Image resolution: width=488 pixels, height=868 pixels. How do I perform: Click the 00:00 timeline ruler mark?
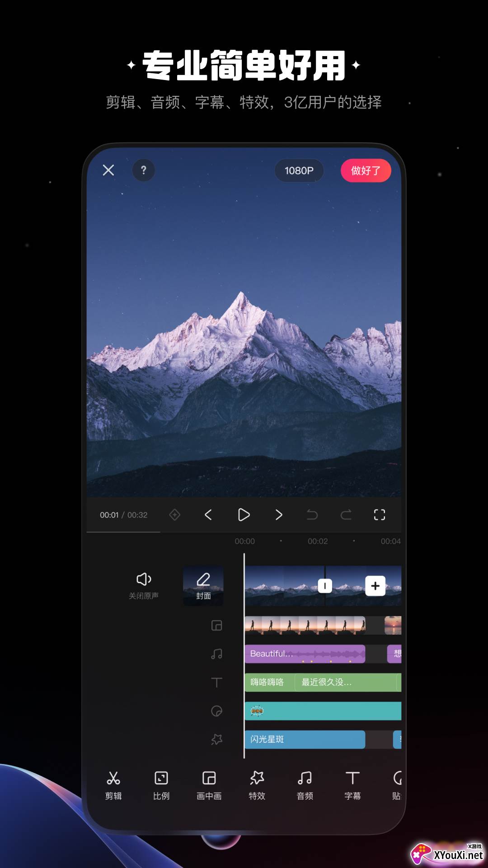pos(244,541)
